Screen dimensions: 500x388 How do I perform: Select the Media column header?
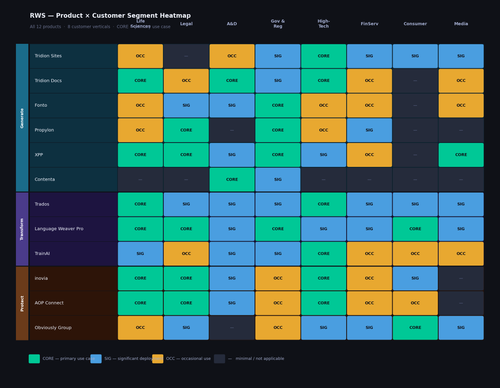[x=461, y=24]
